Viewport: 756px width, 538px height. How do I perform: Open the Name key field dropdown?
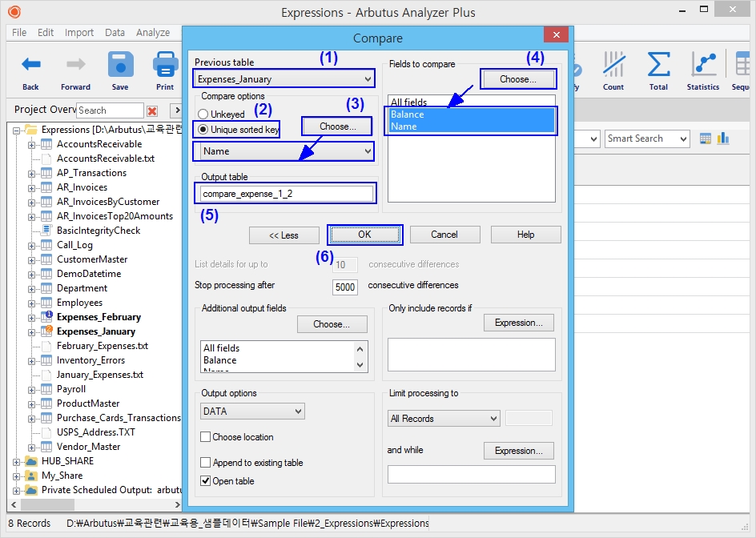[288, 151]
